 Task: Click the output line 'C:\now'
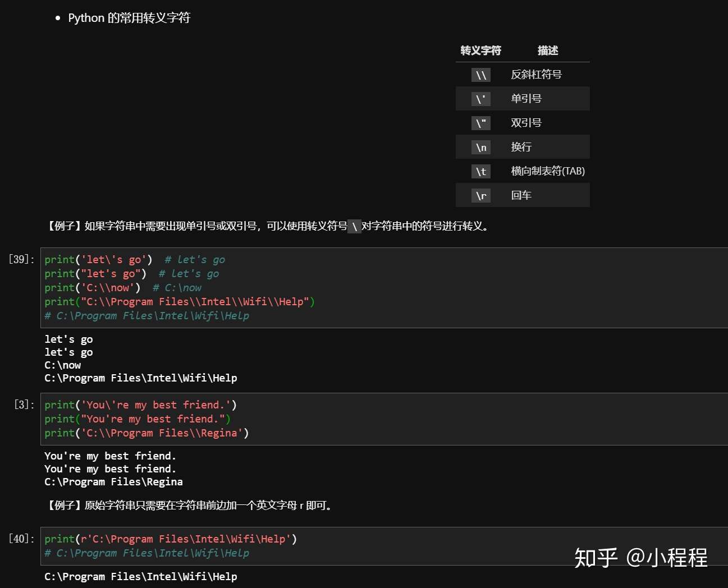63,365
